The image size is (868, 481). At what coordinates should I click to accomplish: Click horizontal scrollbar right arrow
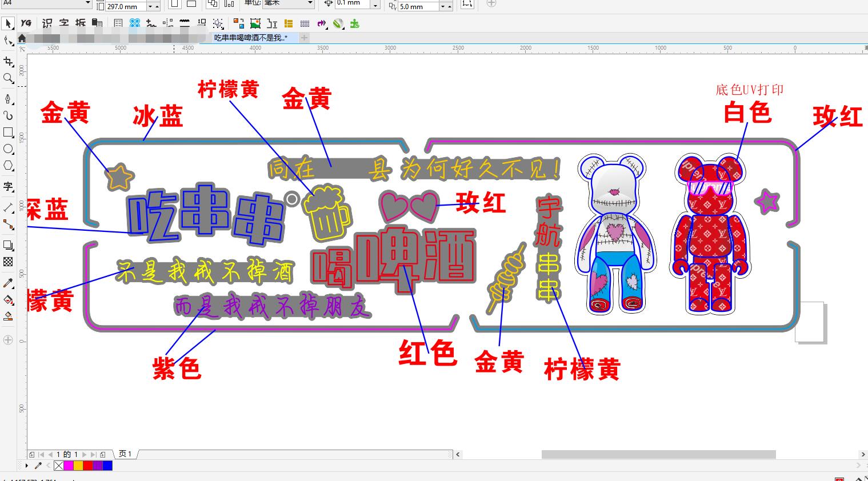tap(863, 455)
